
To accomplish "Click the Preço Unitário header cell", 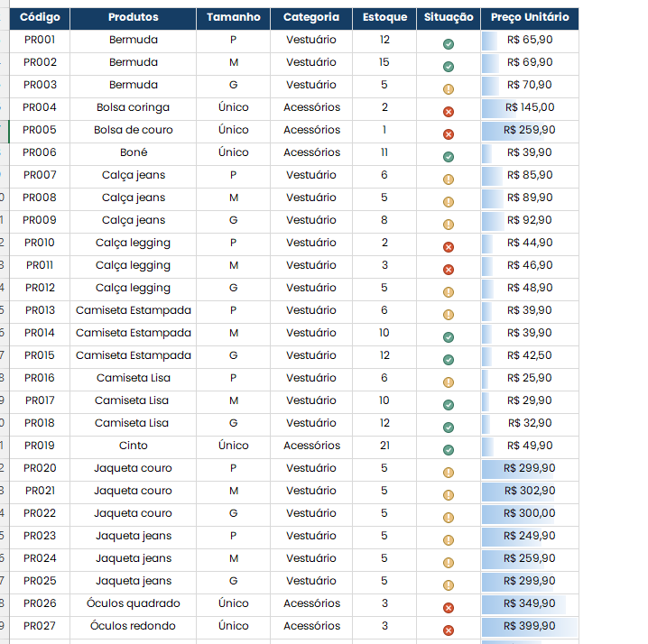I will tap(530, 17).
